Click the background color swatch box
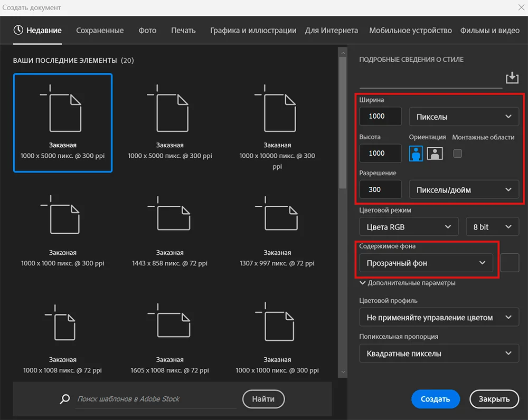528x420 pixels. click(510, 263)
